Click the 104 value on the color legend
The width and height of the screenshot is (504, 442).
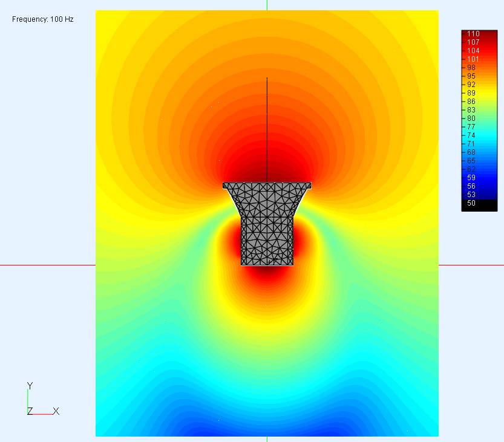pyautogui.click(x=473, y=51)
